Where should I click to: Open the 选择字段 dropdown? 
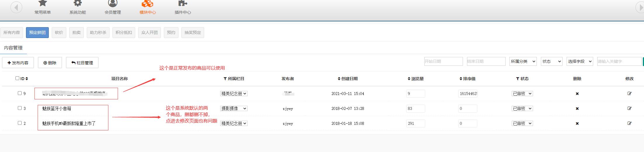[580, 61]
